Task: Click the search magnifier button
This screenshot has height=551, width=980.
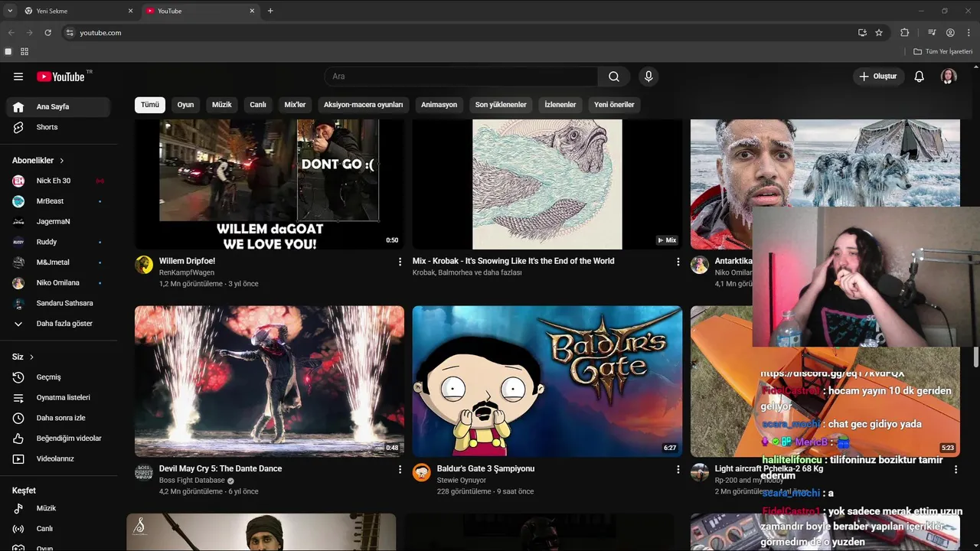Action: click(614, 77)
